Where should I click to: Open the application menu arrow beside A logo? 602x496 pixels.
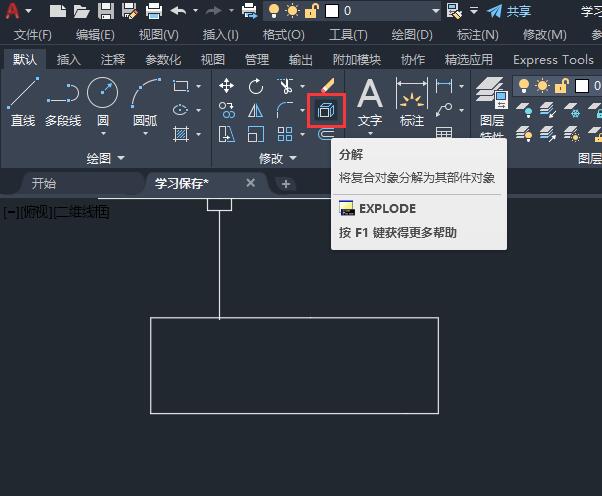coord(28,11)
